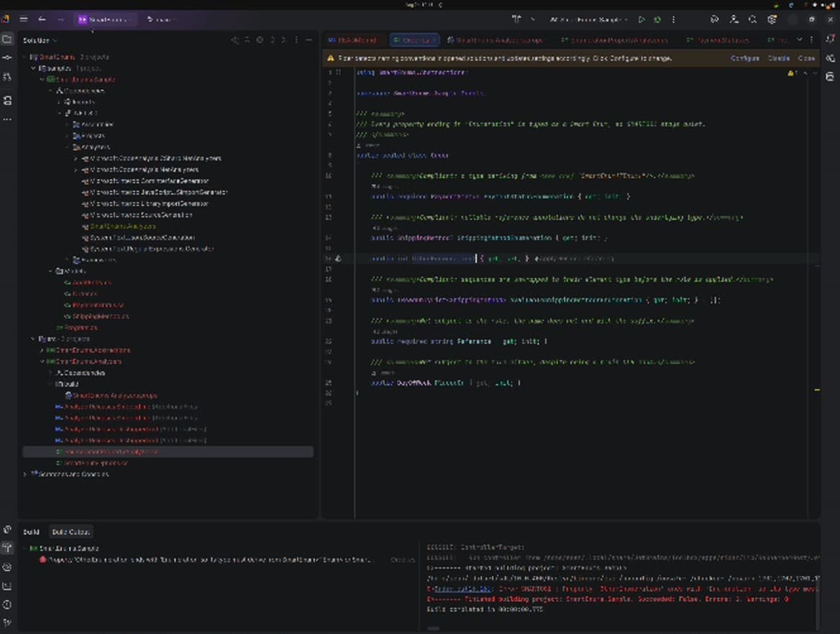
Task: Place the cursor on the line 25 code
Action: [x=446, y=383]
